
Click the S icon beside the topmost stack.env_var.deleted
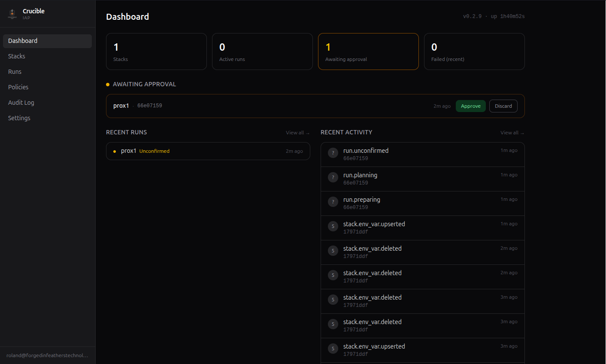(333, 251)
